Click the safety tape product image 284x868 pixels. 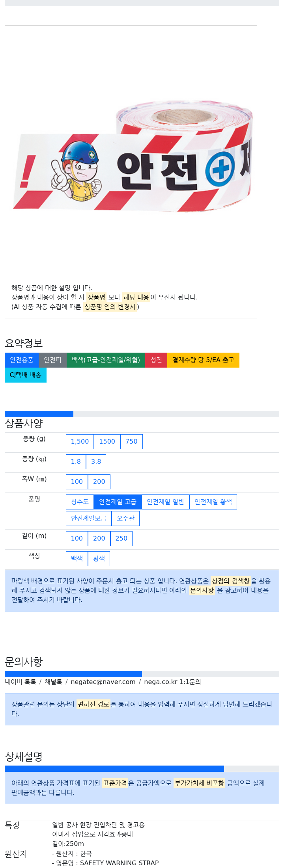(131, 156)
